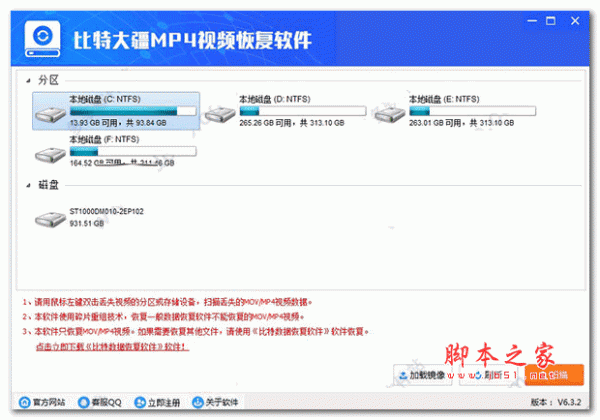
Task: Select the local disk F: NTFS drive icon
Action: tap(50, 155)
